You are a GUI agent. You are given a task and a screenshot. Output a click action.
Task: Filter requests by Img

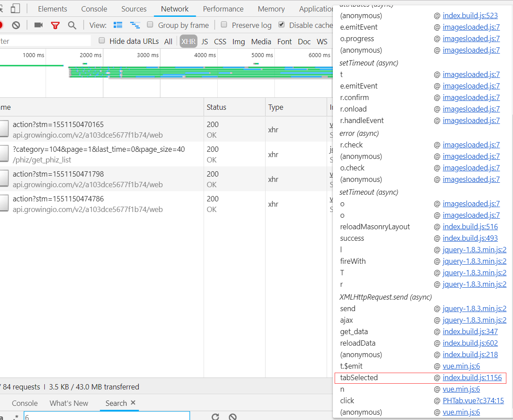point(239,42)
